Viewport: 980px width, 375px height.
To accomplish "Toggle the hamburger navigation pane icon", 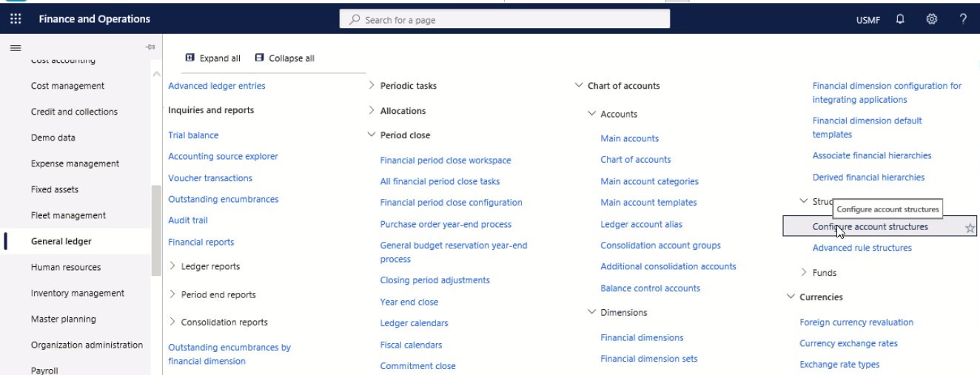I will (x=15, y=47).
